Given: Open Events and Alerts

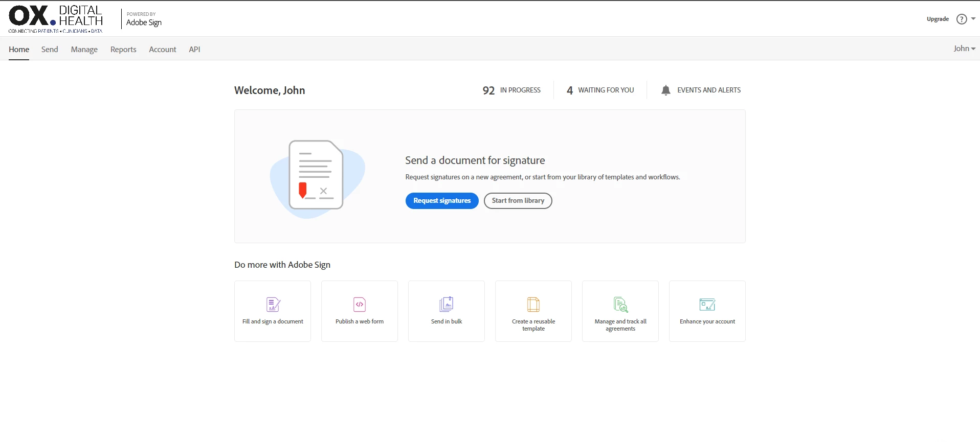Looking at the screenshot, I should pos(709,90).
